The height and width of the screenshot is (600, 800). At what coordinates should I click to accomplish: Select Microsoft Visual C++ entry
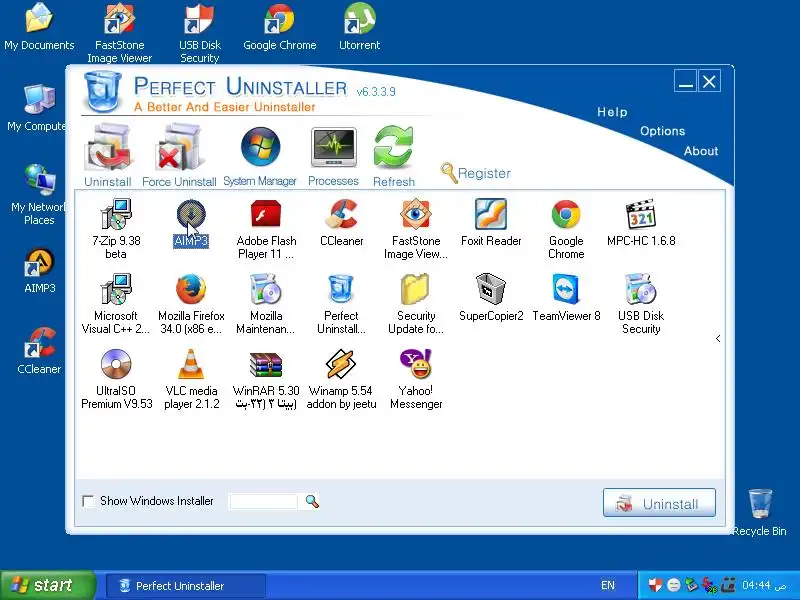coord(116,304)
